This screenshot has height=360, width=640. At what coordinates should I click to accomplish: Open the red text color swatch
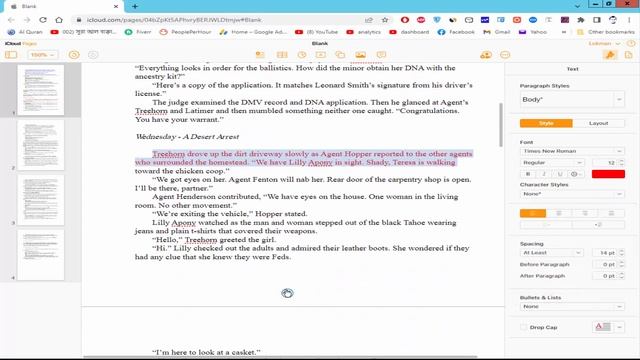pos(608,174)
